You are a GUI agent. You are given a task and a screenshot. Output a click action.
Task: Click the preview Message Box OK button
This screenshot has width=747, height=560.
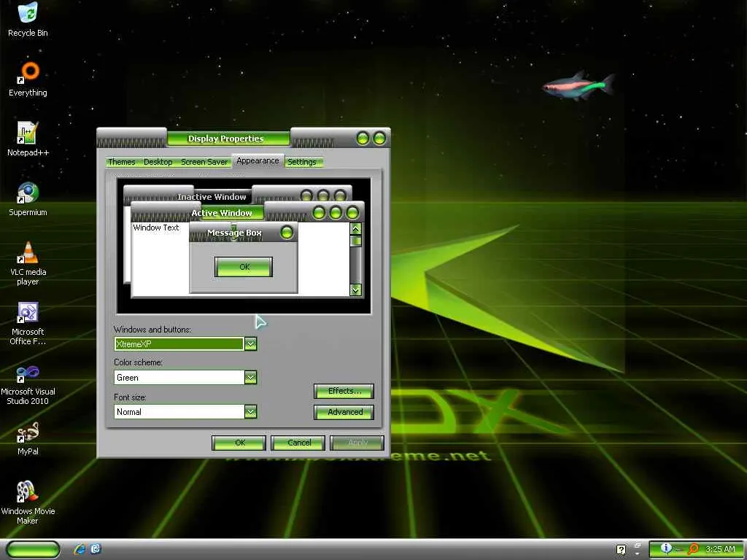point(244,267)
